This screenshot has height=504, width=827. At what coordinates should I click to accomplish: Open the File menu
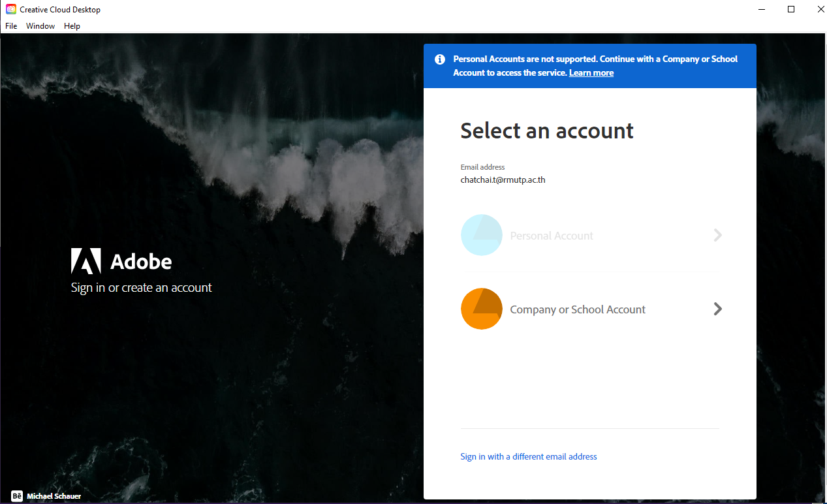[11, 26]
